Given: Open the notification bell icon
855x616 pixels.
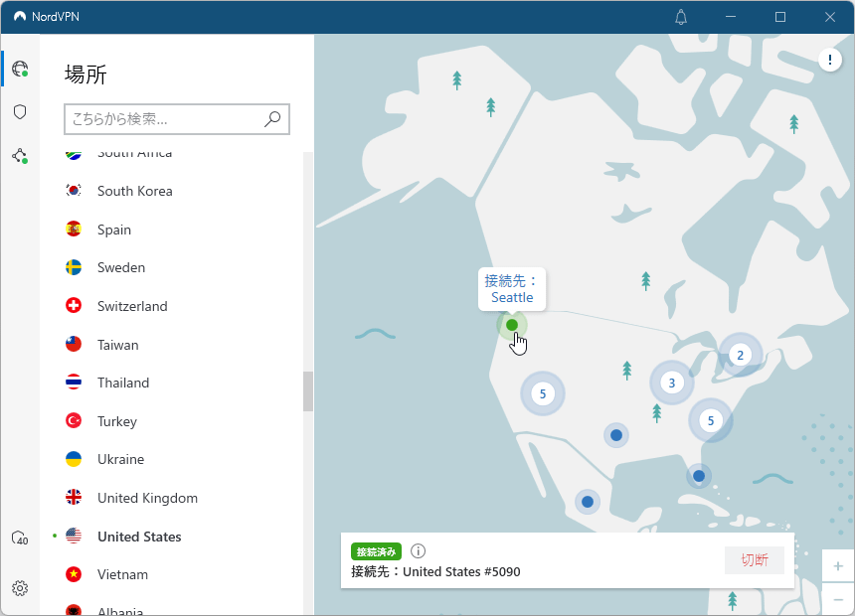Looking at the screenshot, I should (x=681, y=17).
